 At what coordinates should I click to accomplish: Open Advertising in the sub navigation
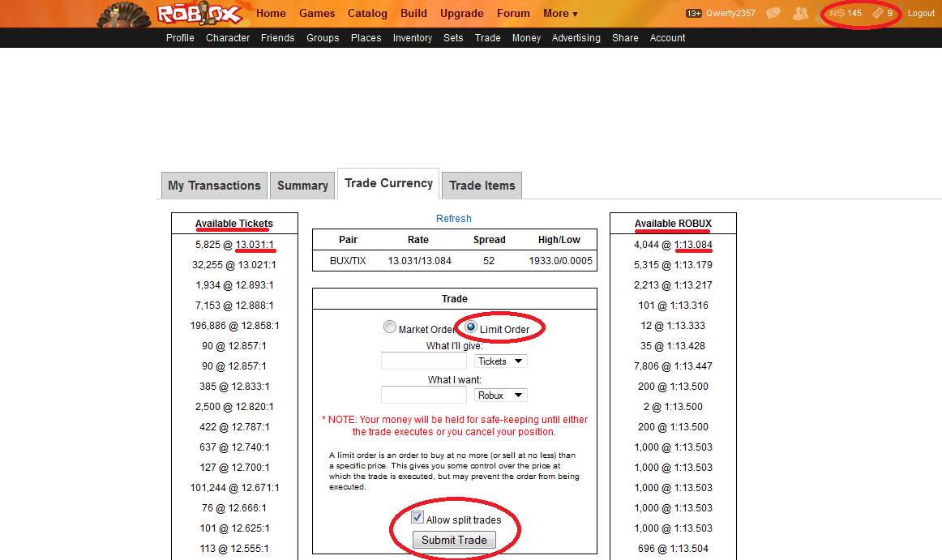point(576,38)
